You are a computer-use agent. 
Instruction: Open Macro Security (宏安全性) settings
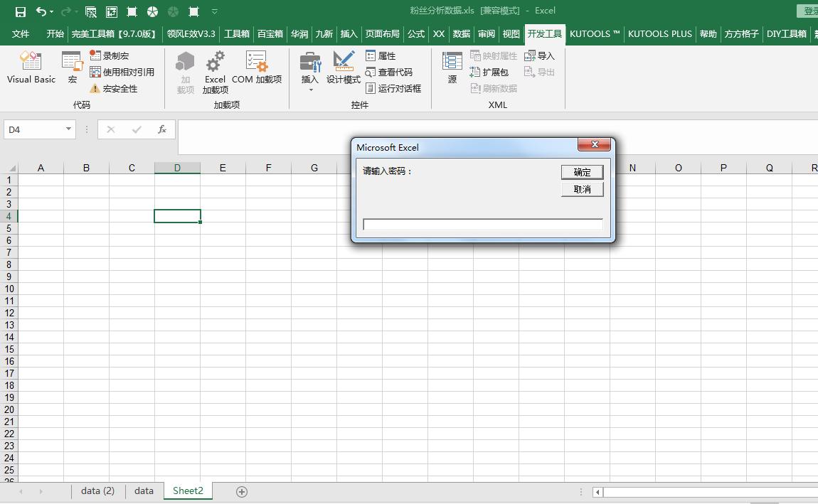click(114, 89)
